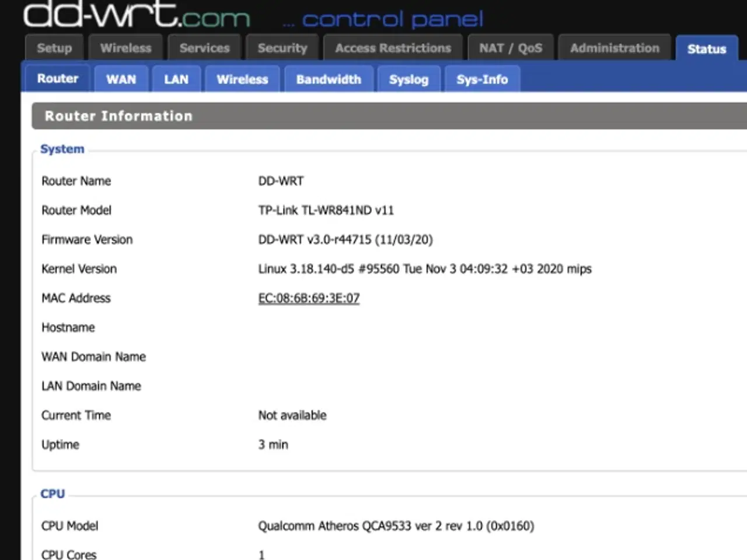Open the LAN status sub-tab
The image size is (747, 560).
(x=176, y=79)
